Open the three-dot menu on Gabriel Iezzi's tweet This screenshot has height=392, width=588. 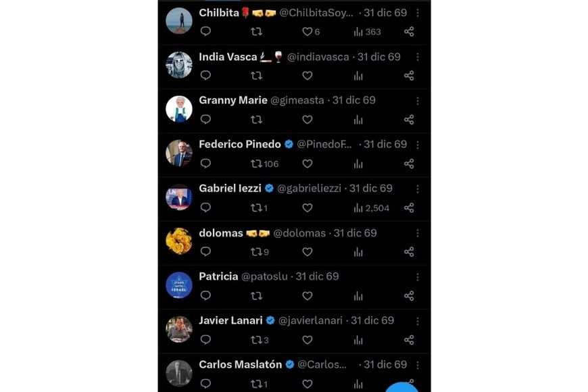click(x=418, y=189)
